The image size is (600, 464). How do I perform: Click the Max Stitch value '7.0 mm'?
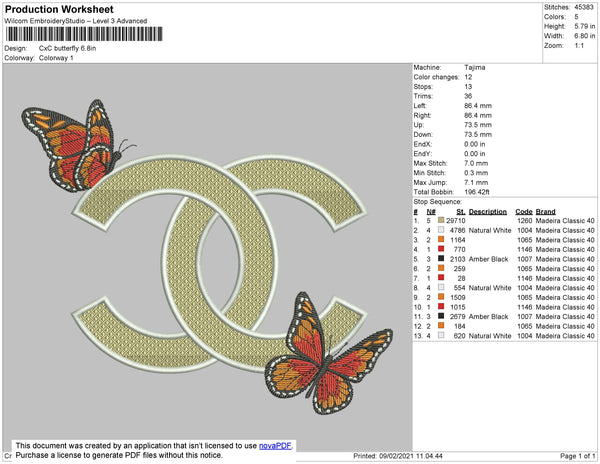476,163
